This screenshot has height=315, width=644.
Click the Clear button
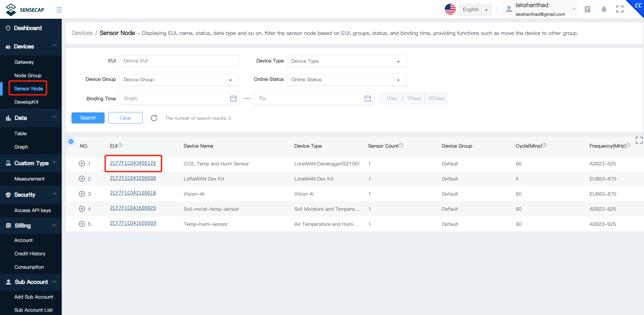(x=125, y=118)
